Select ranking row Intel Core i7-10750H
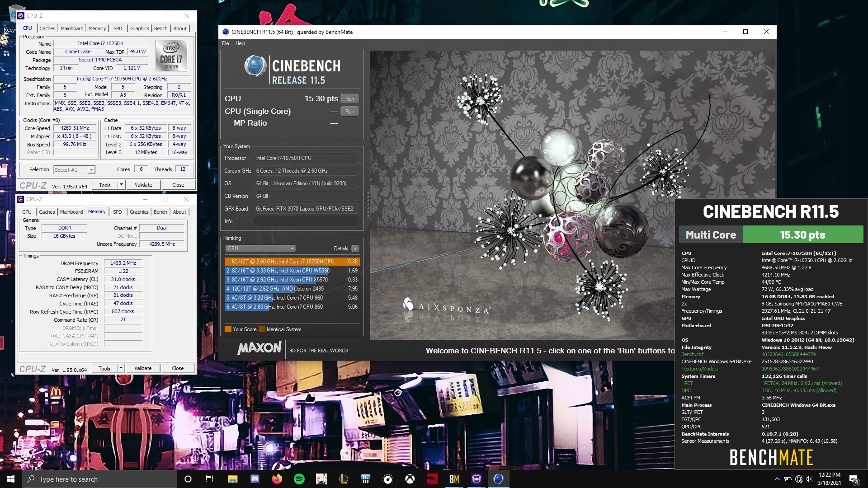Screen dimensions: 868x488 [292, 262]
